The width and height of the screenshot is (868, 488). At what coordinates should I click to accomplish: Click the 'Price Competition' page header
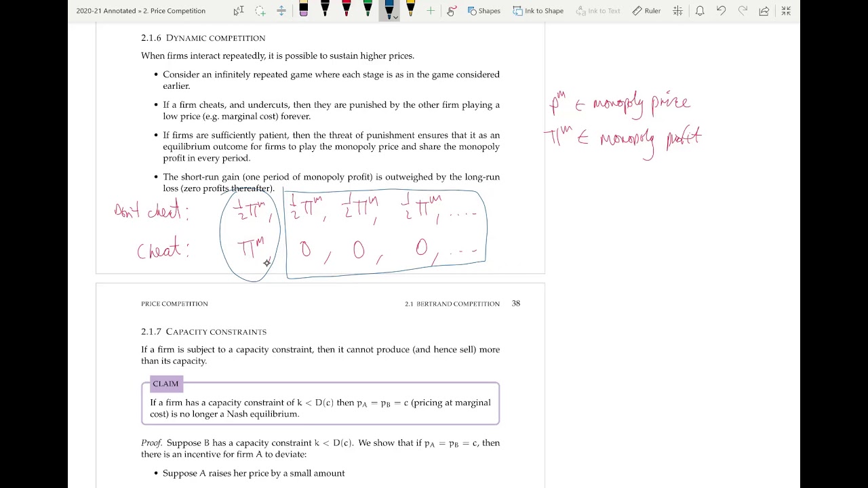(x=174, y=304)
